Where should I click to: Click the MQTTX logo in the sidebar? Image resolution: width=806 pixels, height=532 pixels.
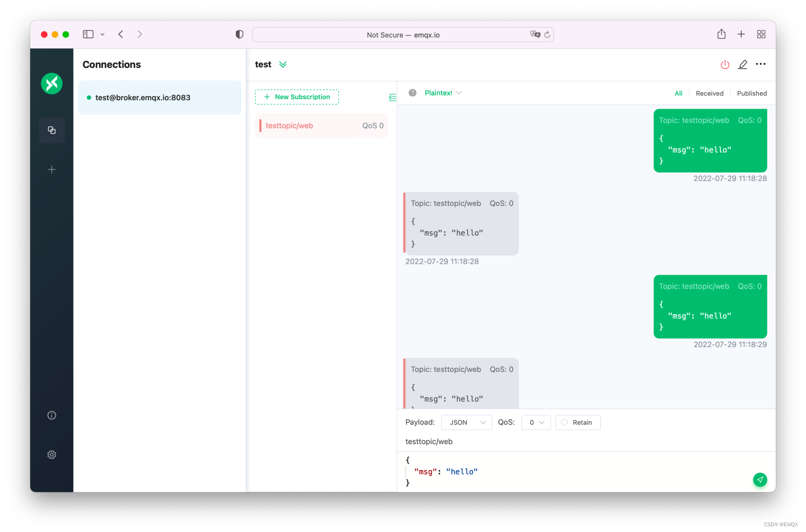click(x=51, y=83)
